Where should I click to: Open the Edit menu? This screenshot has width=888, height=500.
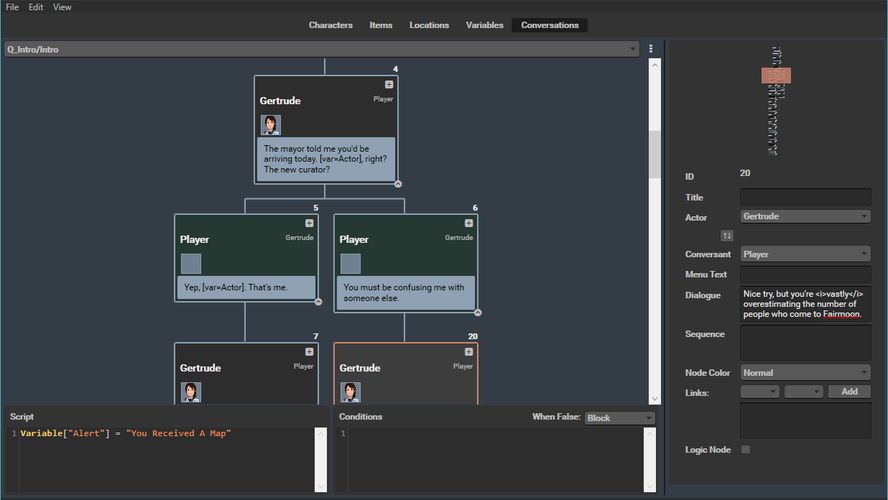[x=36, y=7]
